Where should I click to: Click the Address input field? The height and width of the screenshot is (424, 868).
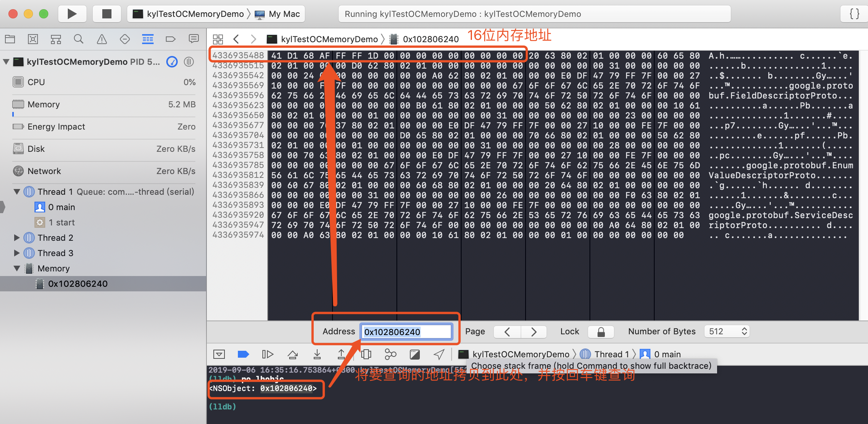click(x=408, y=331)
